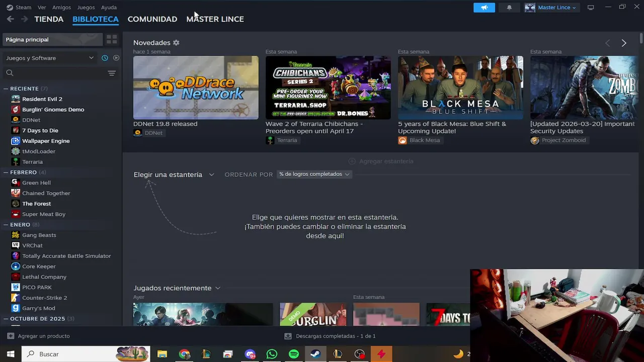Go forward with the right arrow

(24, 19)
